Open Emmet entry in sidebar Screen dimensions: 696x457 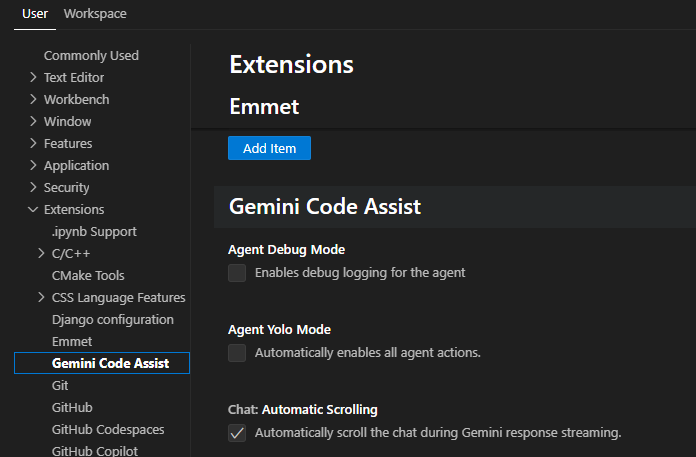pyautogui.click(x=72, y=342)
